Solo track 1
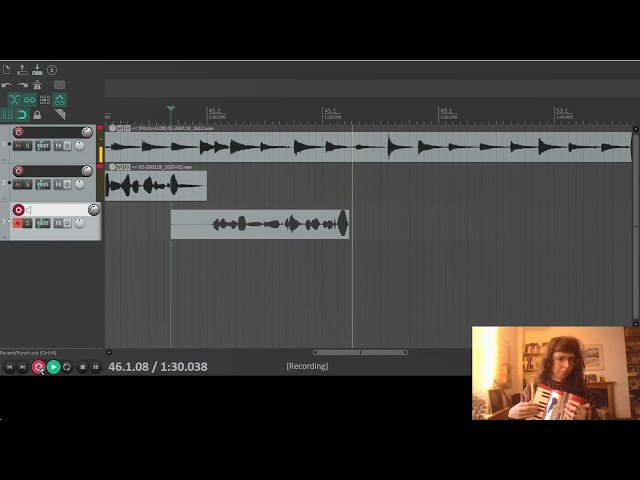The width and height of the screenshot is (640, 480). point(27,146)
